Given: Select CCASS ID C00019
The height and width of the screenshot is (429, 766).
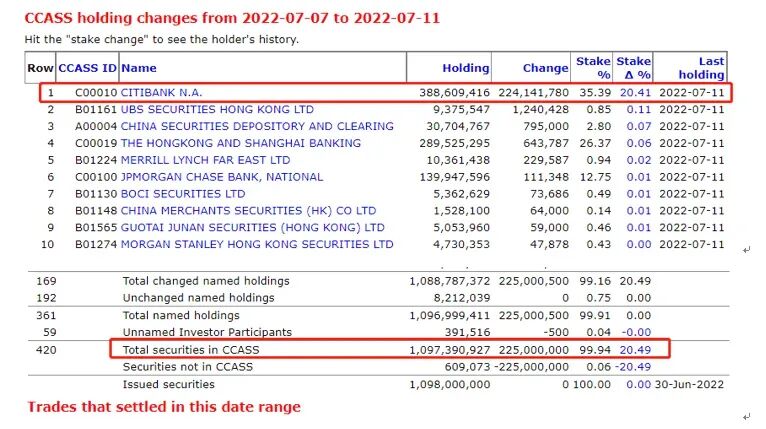Looking at the screenshot, I should coord(96,143).
